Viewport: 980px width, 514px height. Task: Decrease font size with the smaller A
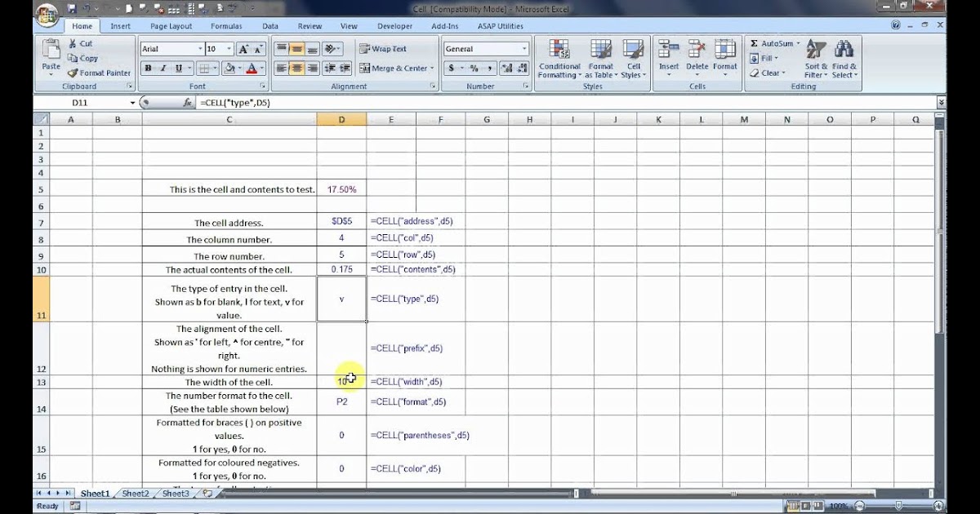click(258, 49)
